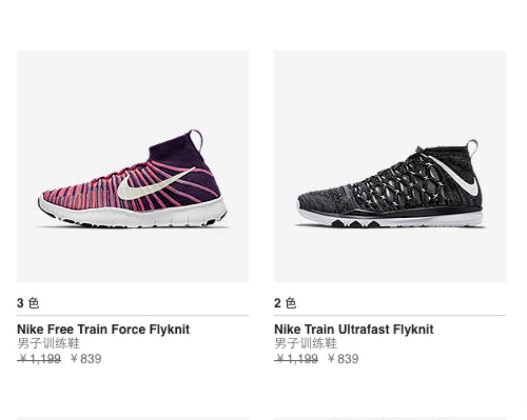
Task: Click the white swoosh on the purple shoe
Action: point(153,184)
